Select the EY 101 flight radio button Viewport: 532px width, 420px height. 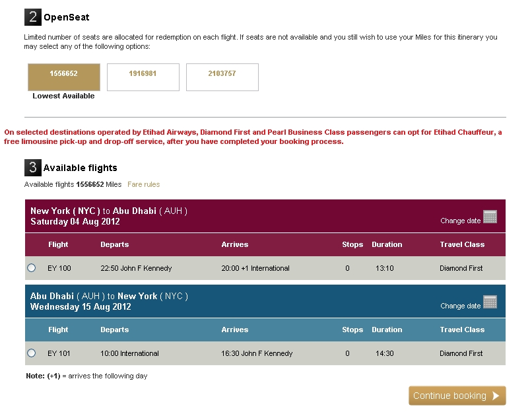click(x=31, y=353)
